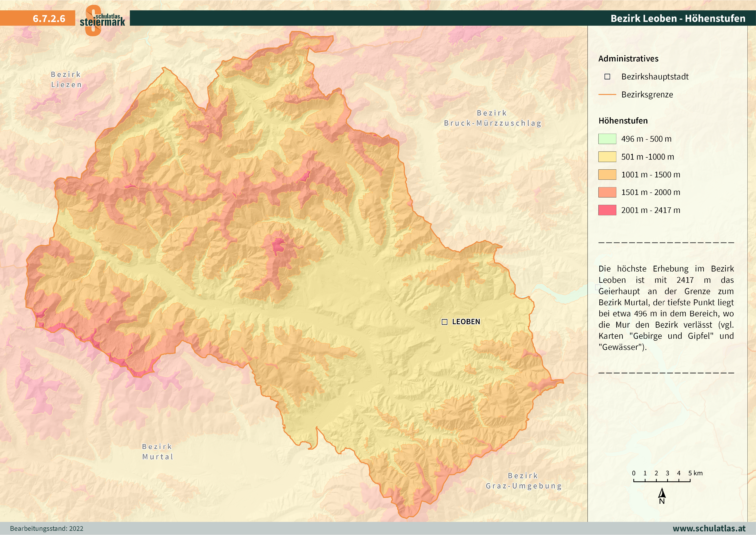Viewport: 756px width, 535px height.
Task: Click the LEOBEN city label
Action: pos(466,322)
